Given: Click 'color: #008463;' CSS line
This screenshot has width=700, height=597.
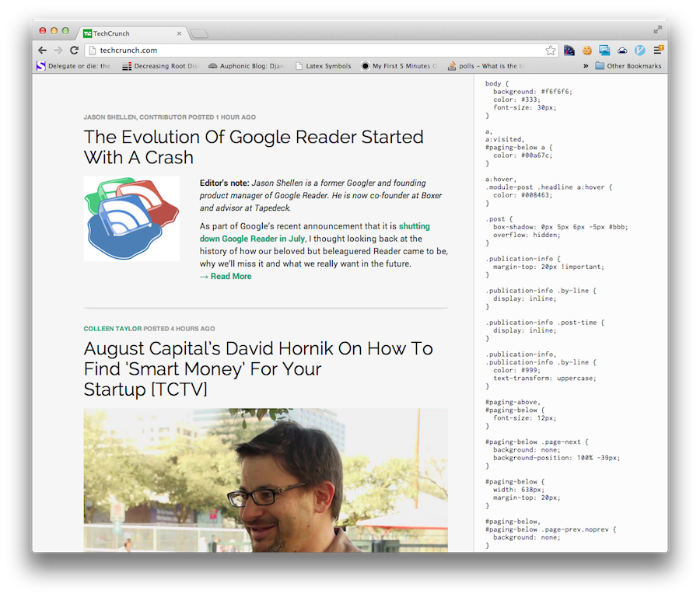Looking at the screenshot, I should pos(523,195).
